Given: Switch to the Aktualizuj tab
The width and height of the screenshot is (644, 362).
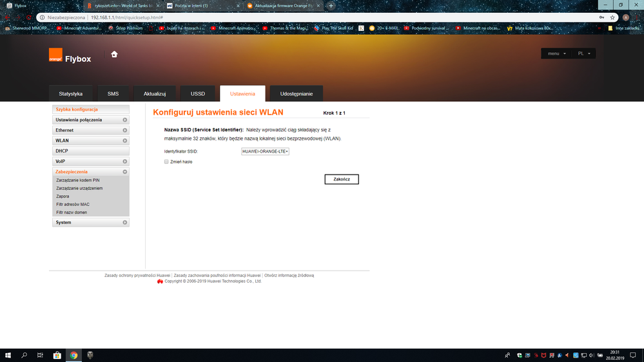Looking at the screenshot, I should (x=155, y=93).
